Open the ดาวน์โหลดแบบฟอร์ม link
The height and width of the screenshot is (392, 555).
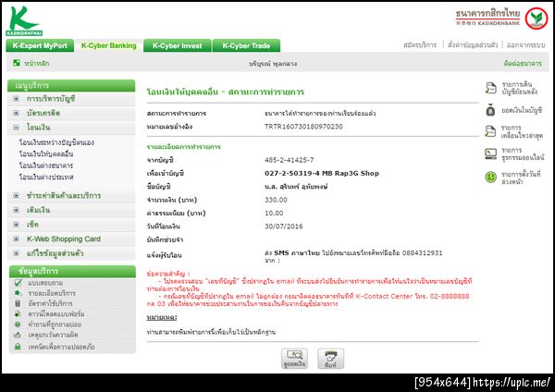point(56,313)
